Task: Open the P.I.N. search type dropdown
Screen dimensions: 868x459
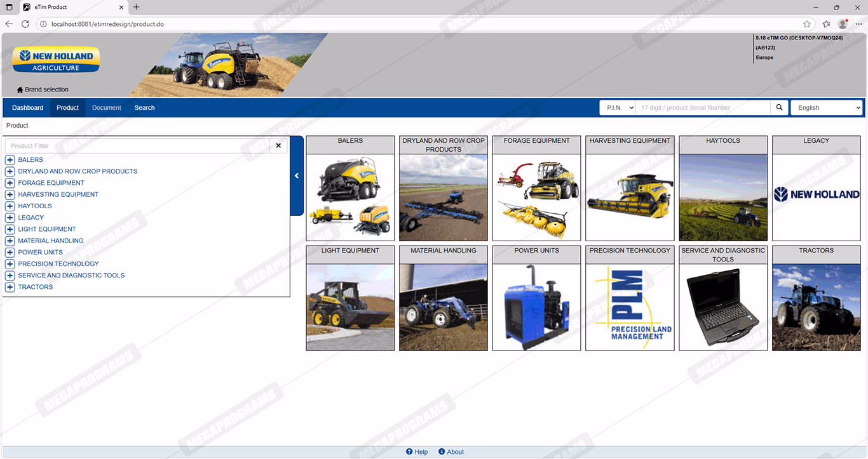Action: coord(618,108)
